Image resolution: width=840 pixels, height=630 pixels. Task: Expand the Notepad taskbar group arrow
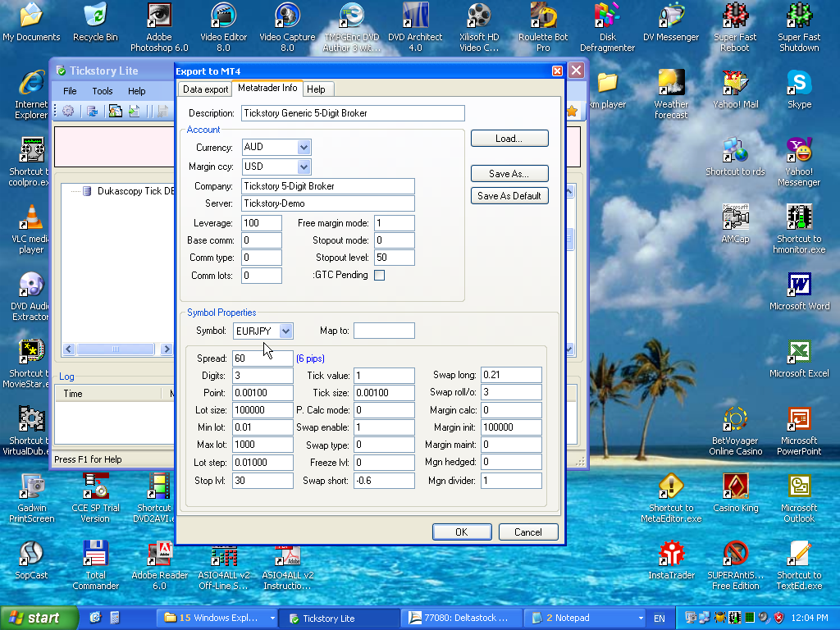pyautogui.click(x=641, y=619)
